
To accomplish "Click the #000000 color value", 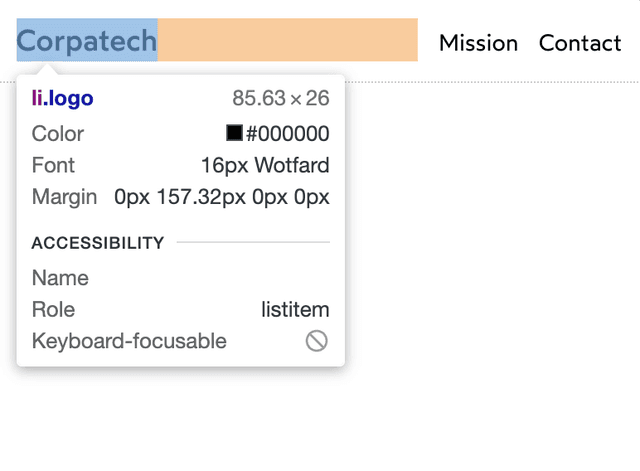I will (288, 134).
